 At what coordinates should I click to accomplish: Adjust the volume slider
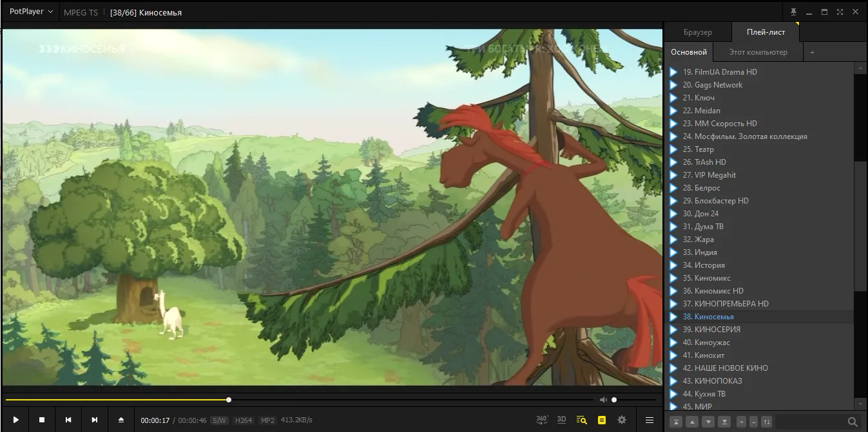[634, 400]
